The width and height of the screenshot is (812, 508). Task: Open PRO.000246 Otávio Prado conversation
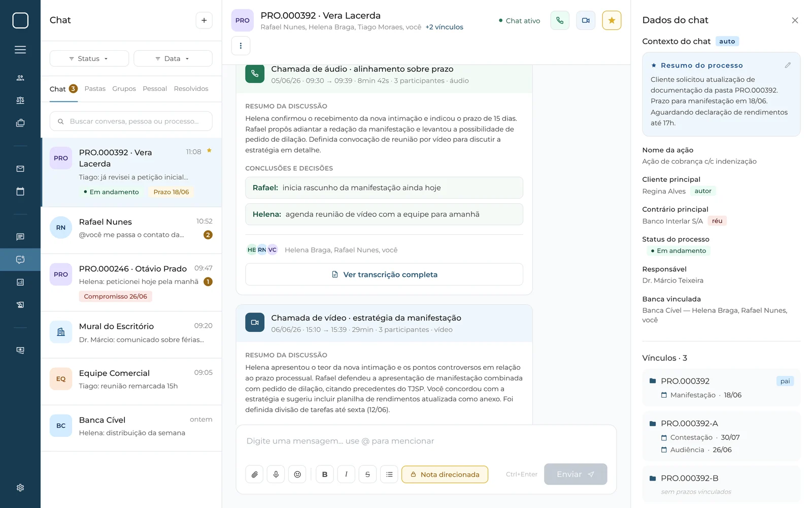pyautogui.click(x=131, y=282)
